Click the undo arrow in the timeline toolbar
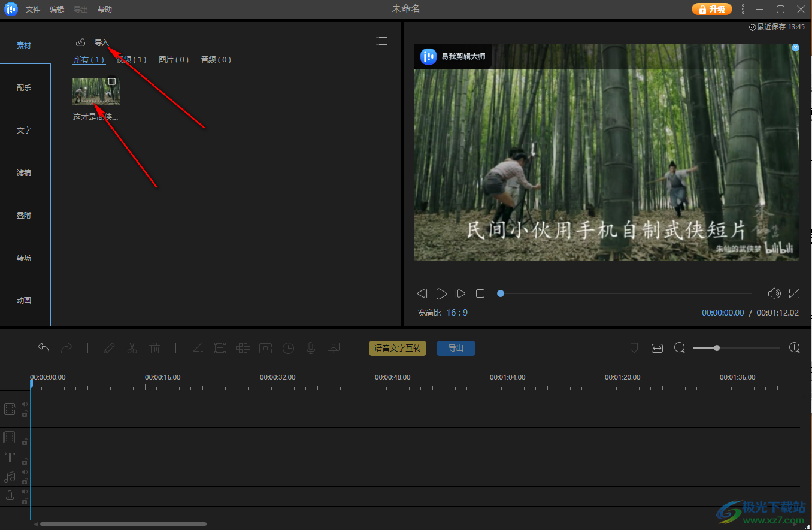 (x=44, y=348)
